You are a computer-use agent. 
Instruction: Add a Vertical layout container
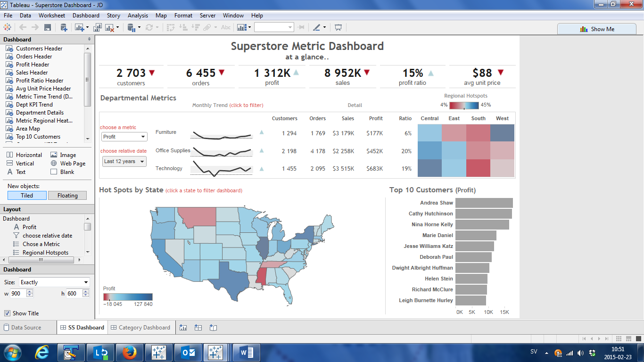(20, 163)
